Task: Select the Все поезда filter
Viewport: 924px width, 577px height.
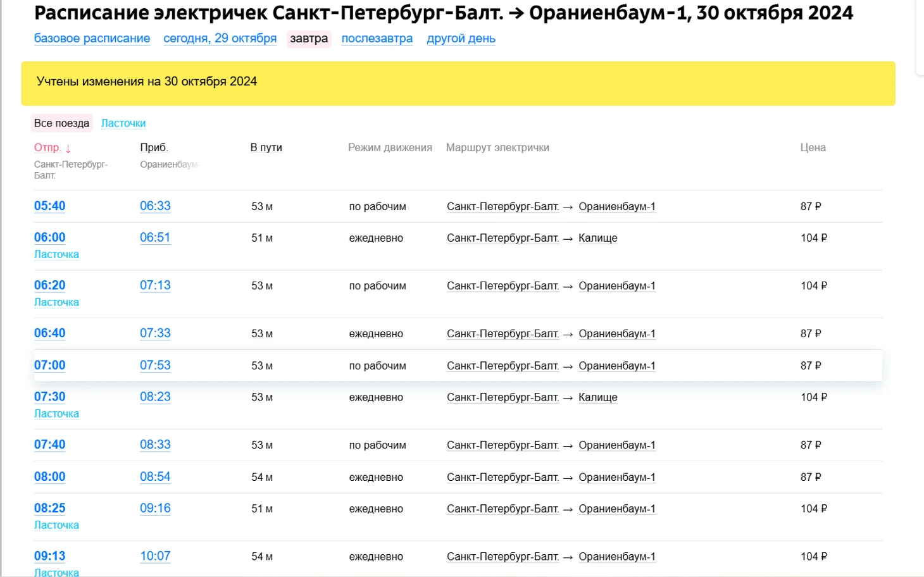Action: 61,123
